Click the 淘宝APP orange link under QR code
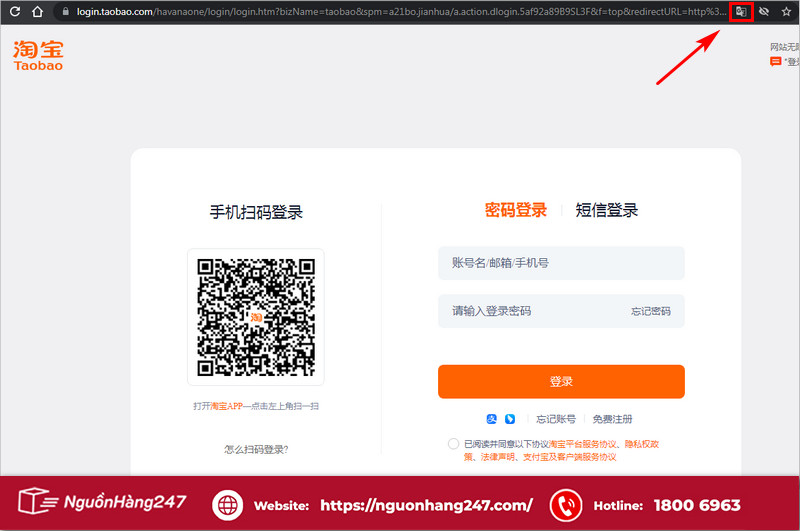 [x=227, y=406]
